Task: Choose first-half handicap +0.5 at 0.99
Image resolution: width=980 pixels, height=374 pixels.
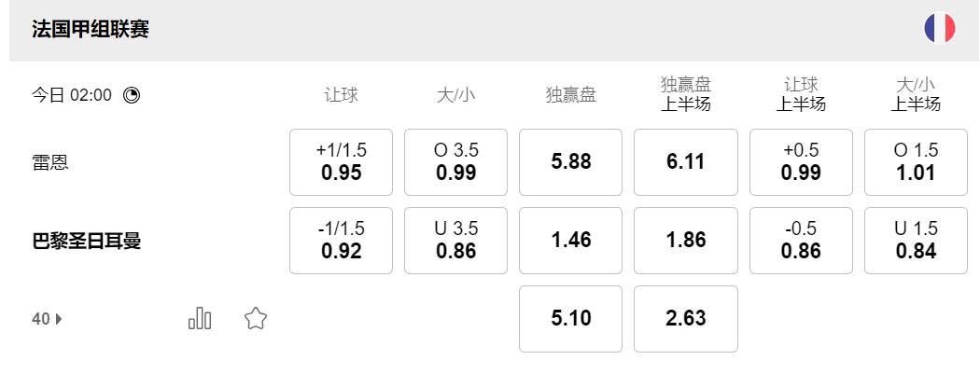Action: click(801, 162)
